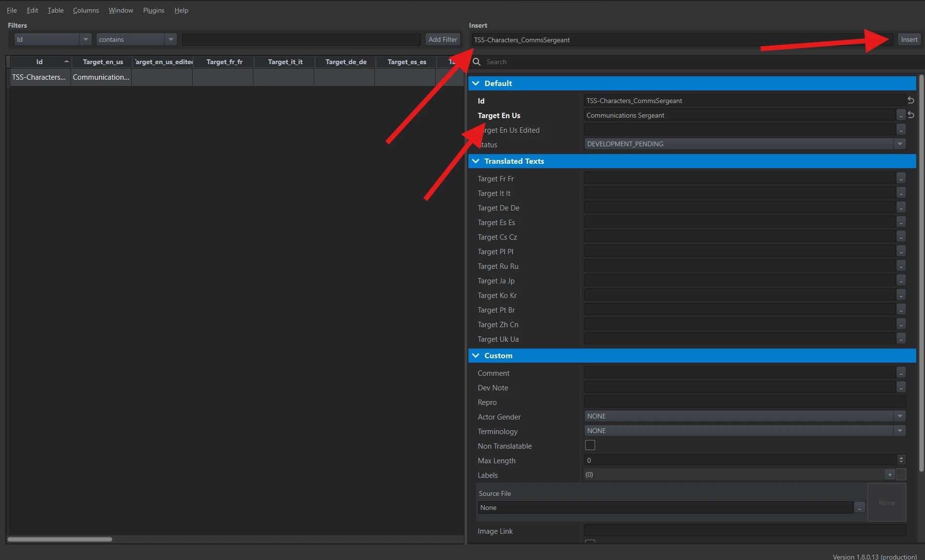This screenshot has width=925, height=560.
Task: Open the File menu
Action: tap(12, 10)
